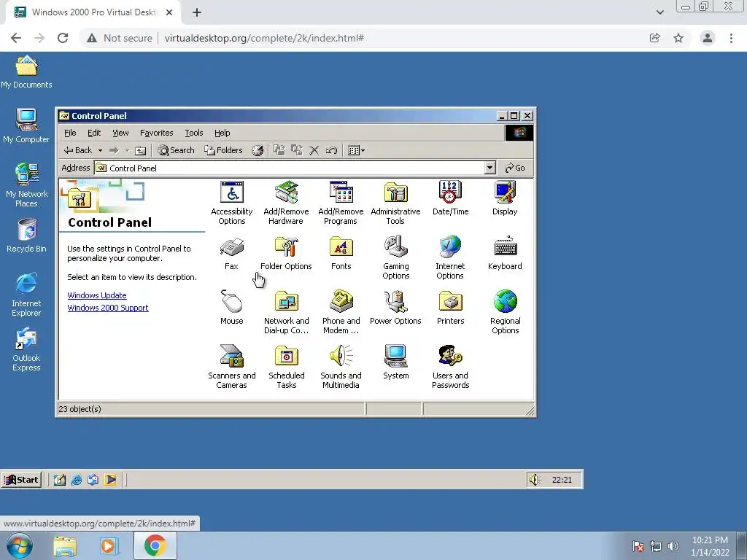Open Users and Passwords applet
The width and height of the screenshot is (747, 560).
(450, 367)
